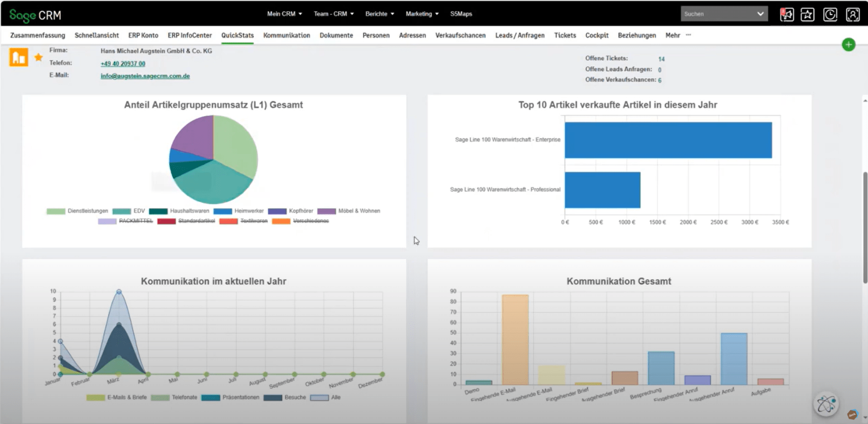This screenshot has height=424, width=868.
Task: Open the recent history clock icon
Action: [x=830, y=14]
